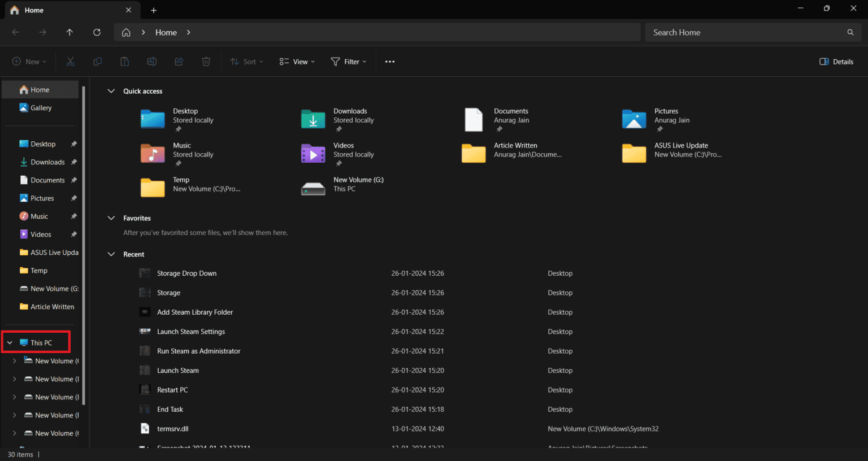Open the View dropdown

296,61
